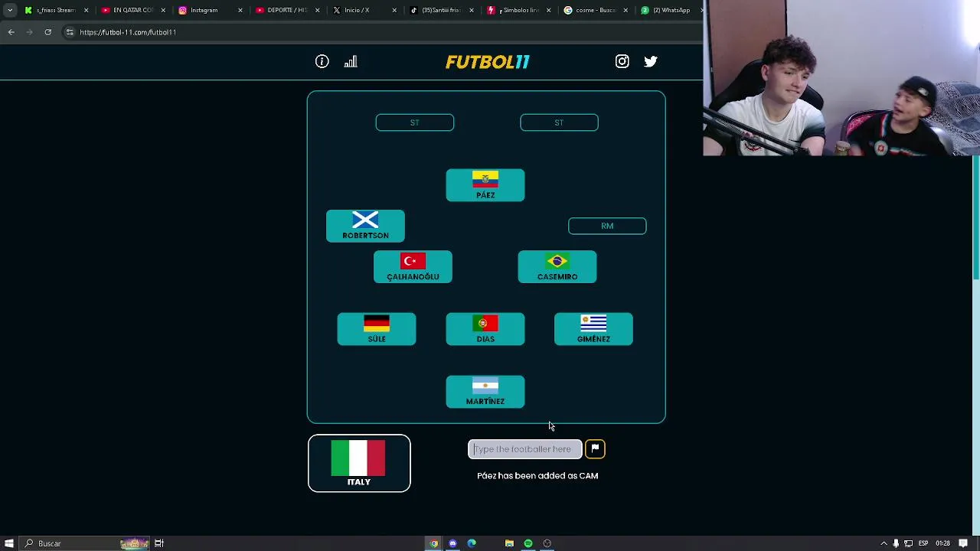This screenshot has width=980, height=551.
Task: Open Microsoft Edge from the taskbar
Action: (472, 543)
